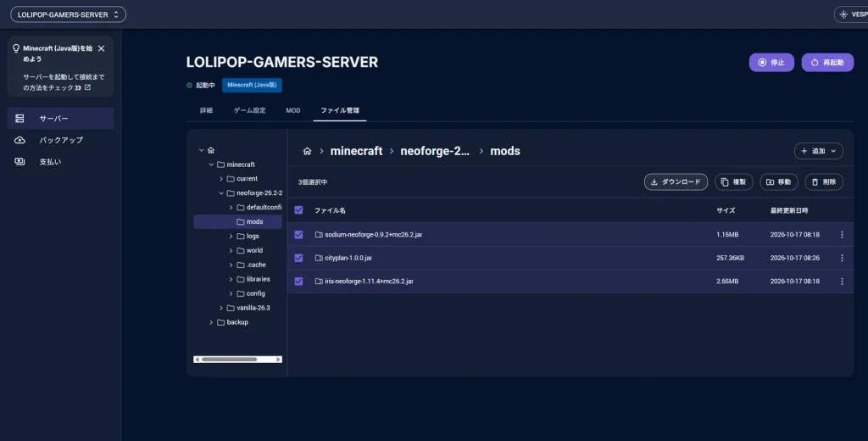Image resolution: width=868 pixels, height=441 pixels.
Task: Switch to the ファイル管理 tab
Action: (x=340, y=110)
